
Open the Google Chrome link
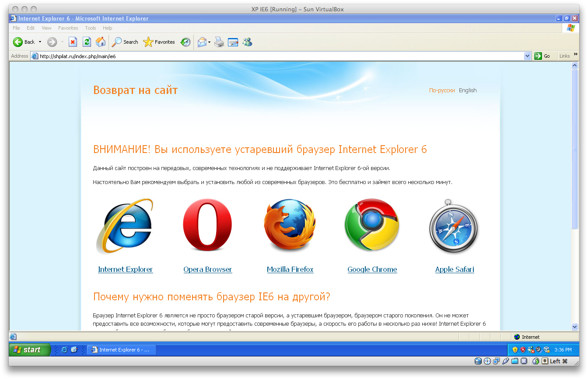click(x=372, y=269)
